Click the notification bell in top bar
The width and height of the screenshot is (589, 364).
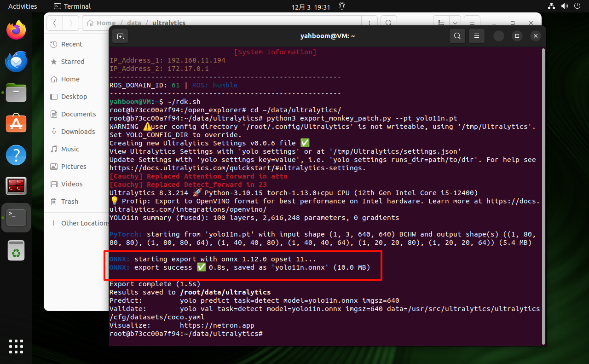(342, 6)
